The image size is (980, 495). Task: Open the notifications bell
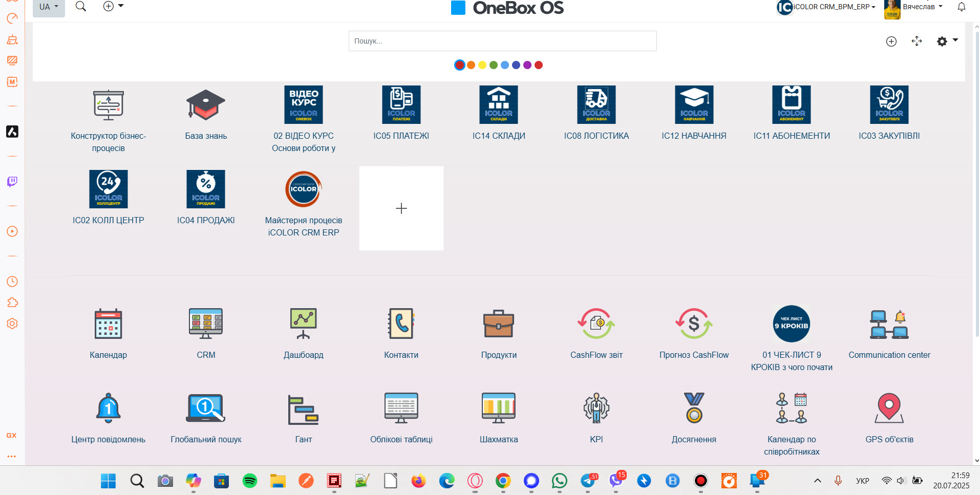click(962, 7)
